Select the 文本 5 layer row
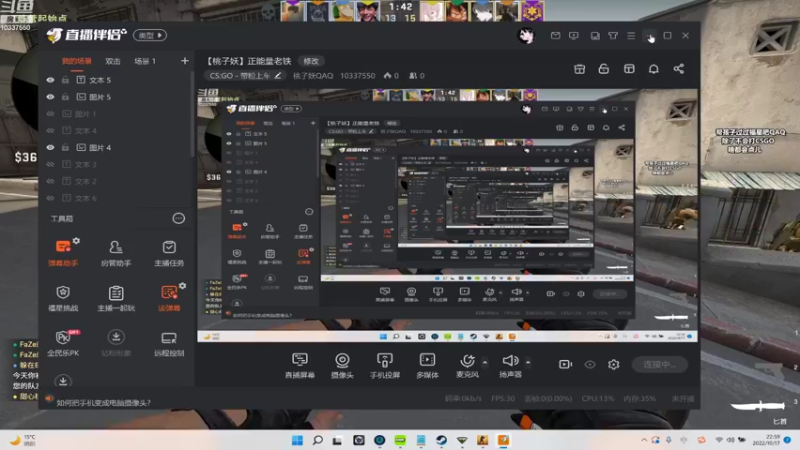This screenshot has width=800, height=450. pyautogui.click(x=117, y=80)
